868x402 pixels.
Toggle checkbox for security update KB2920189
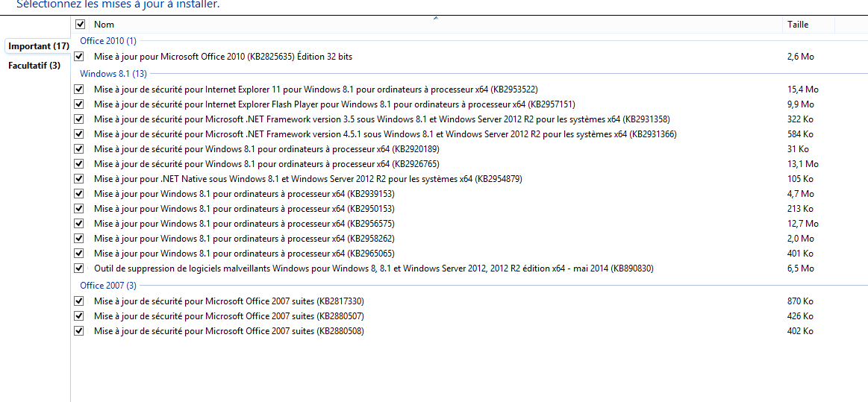[78, 148]
